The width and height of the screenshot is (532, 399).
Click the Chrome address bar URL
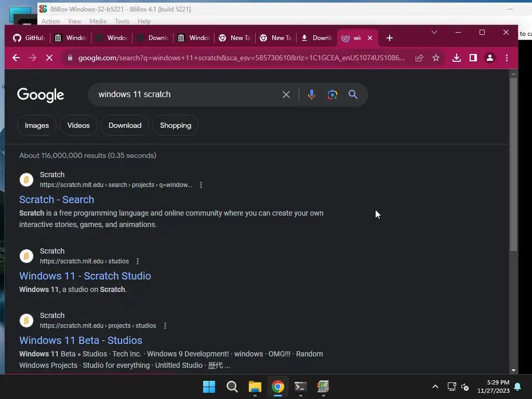coord(241,58)
